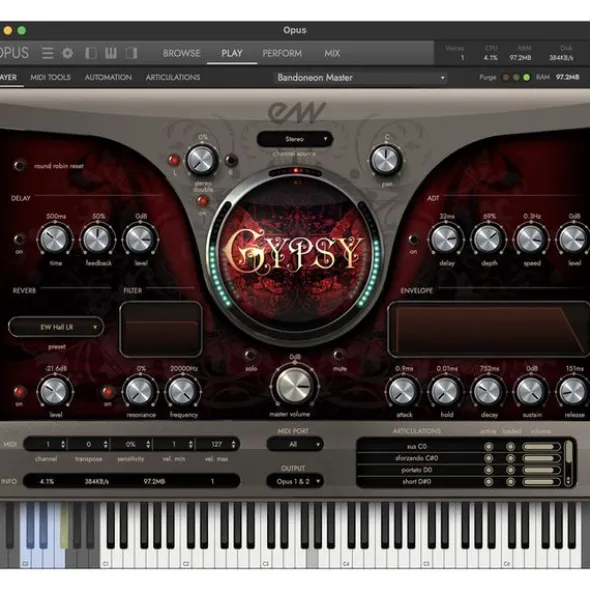This screenshot has height=591, width=590.
Task: Click the envelope decay knob
Action: (489, 391)
